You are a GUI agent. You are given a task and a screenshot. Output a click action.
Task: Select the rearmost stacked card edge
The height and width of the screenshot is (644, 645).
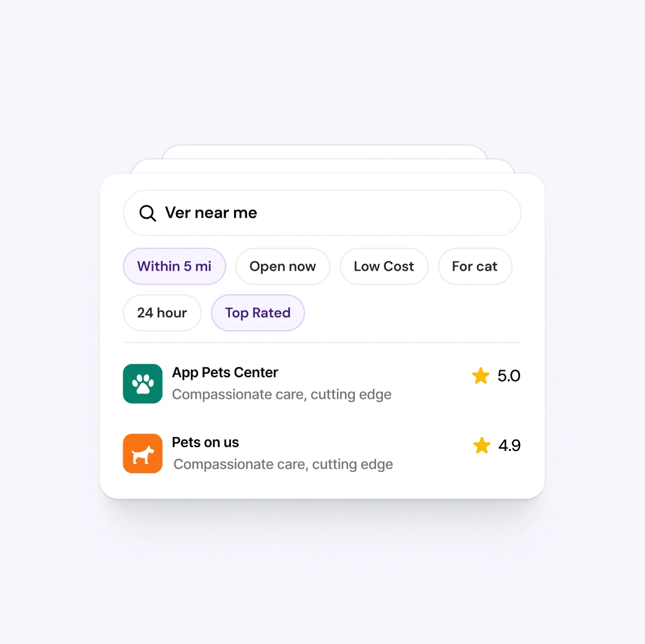pos(324,152)
